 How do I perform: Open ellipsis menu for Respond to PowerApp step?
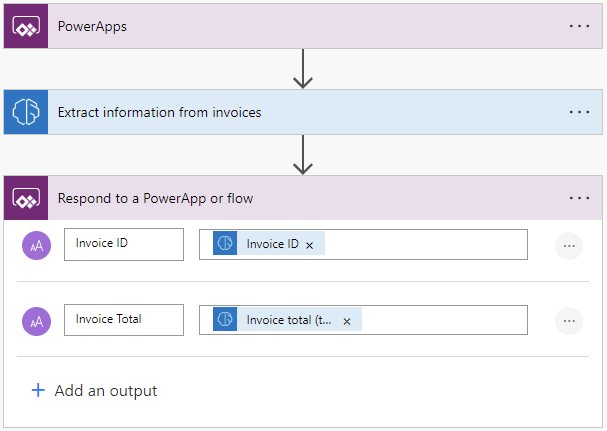click(580, 198)
